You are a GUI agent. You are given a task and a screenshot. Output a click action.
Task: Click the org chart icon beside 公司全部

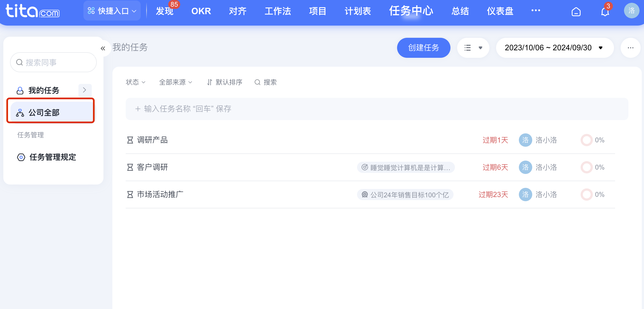tap(20, 113)
